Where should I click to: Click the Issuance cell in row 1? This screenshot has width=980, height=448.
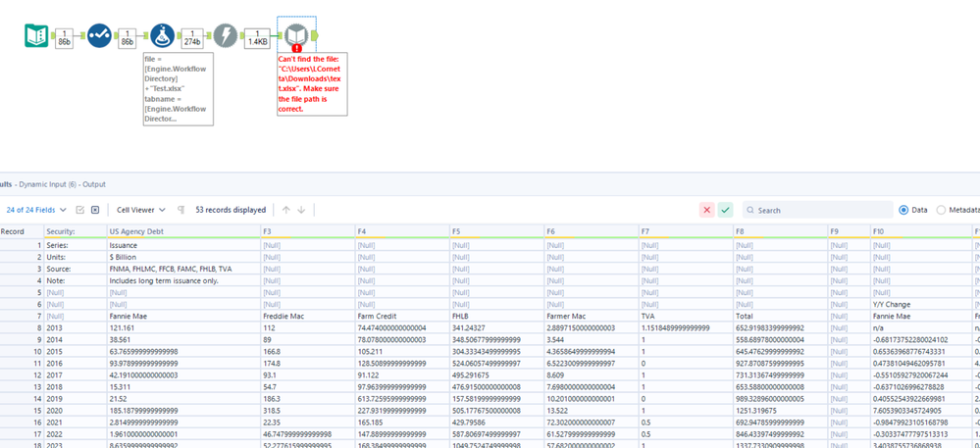[x=183, y=245]
